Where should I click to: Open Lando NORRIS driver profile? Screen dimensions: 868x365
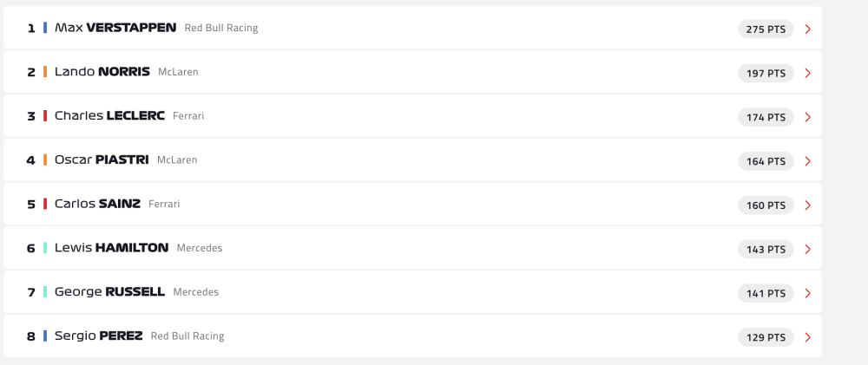pyautogui.click(x=102, y=72)
